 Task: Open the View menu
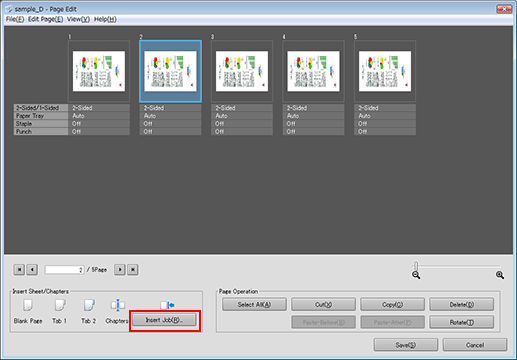[x=78, y=19]
